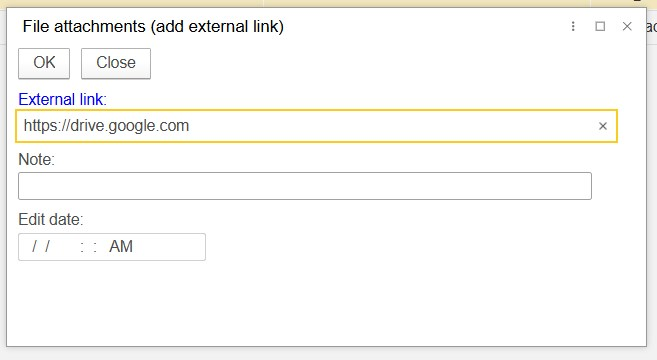This screenshot has height=360, width=657.
Task: Click inside the Note text box
Action: point(305,186)
